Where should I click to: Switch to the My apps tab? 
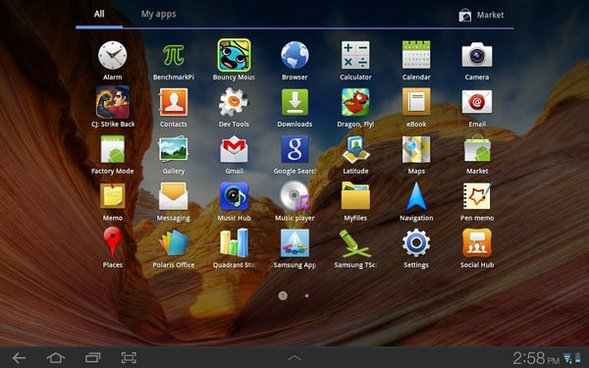tap(159, 14)
